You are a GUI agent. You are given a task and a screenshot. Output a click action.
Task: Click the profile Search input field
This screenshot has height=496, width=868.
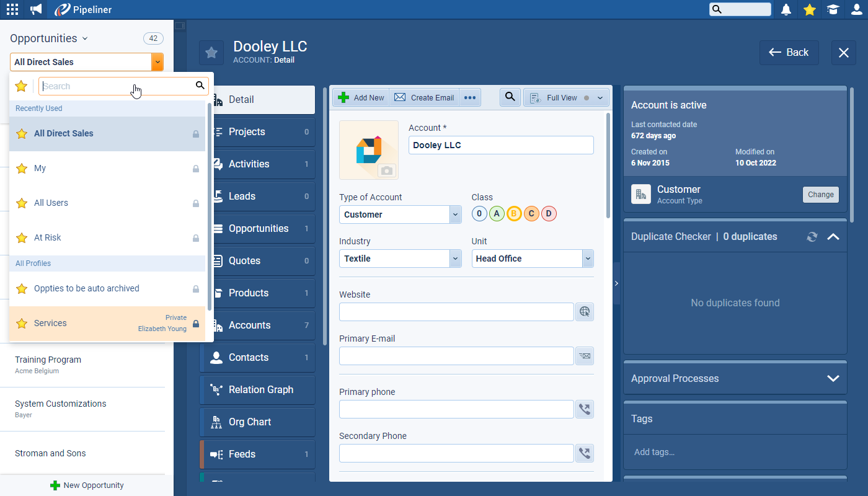pos(118,86)
